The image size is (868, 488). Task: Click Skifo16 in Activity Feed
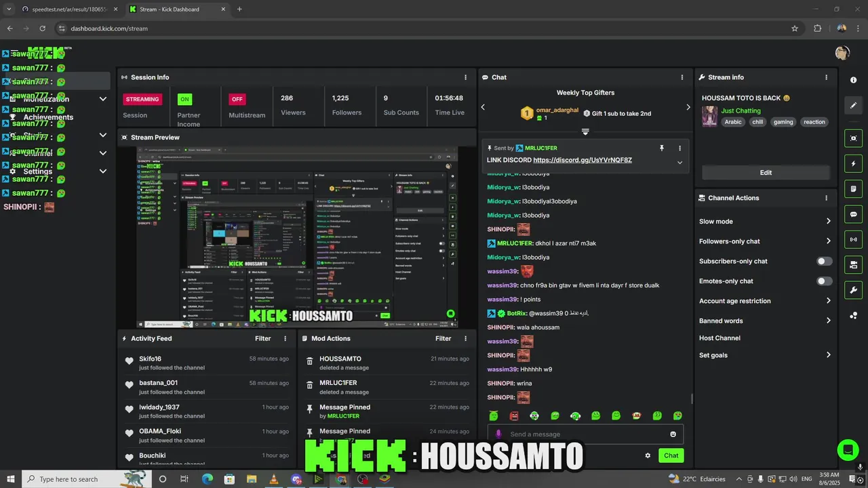[150, 359]
